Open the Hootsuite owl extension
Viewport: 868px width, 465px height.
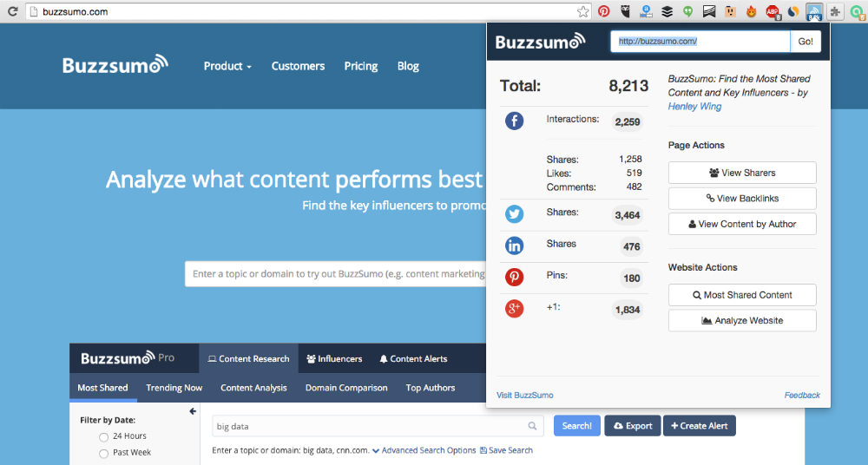625,11
